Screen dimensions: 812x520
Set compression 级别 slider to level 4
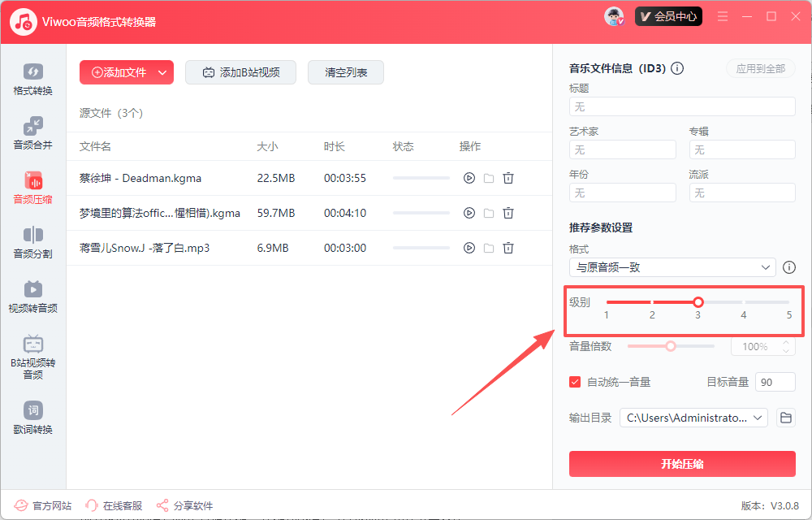click(x=744, y=302)
